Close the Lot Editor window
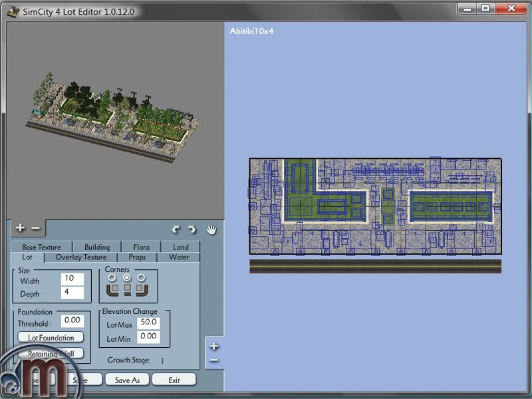 tap(511, 8)
